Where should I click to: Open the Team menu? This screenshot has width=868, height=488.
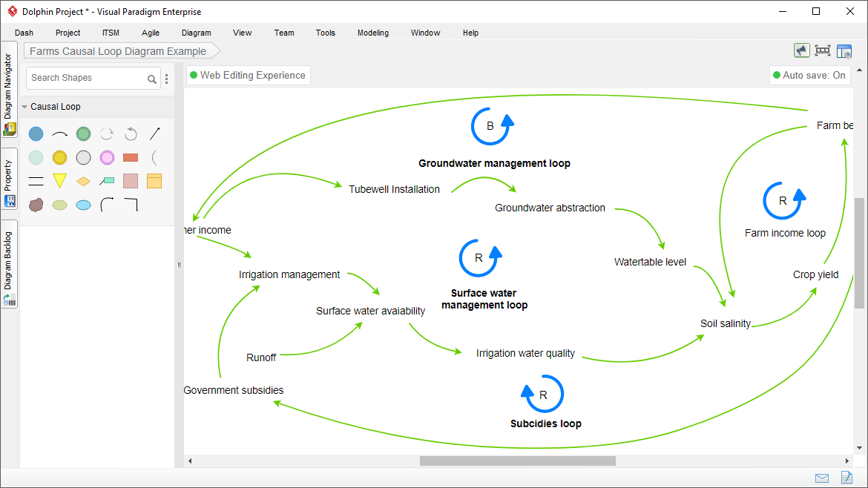tap(284, 33)
